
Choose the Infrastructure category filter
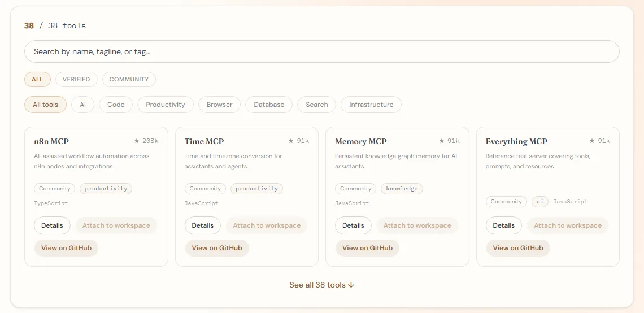pos(371,105)
